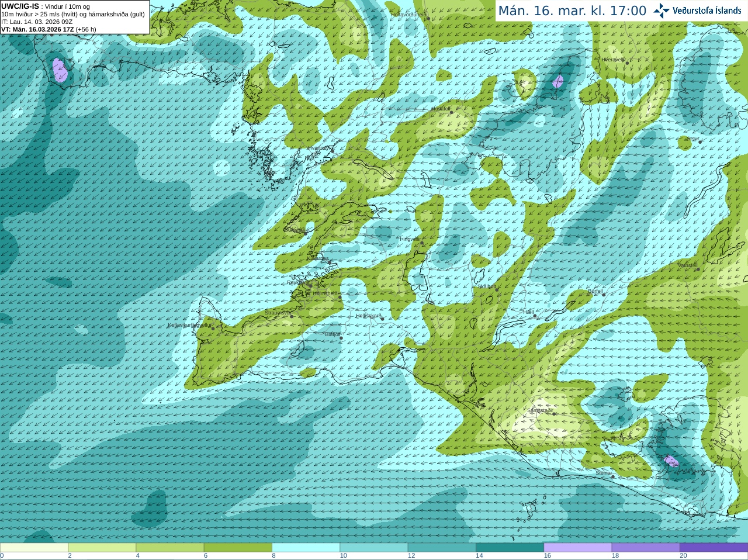Click the Holtavörðuheiði station marker
The image size is (748, 560).
428,19
